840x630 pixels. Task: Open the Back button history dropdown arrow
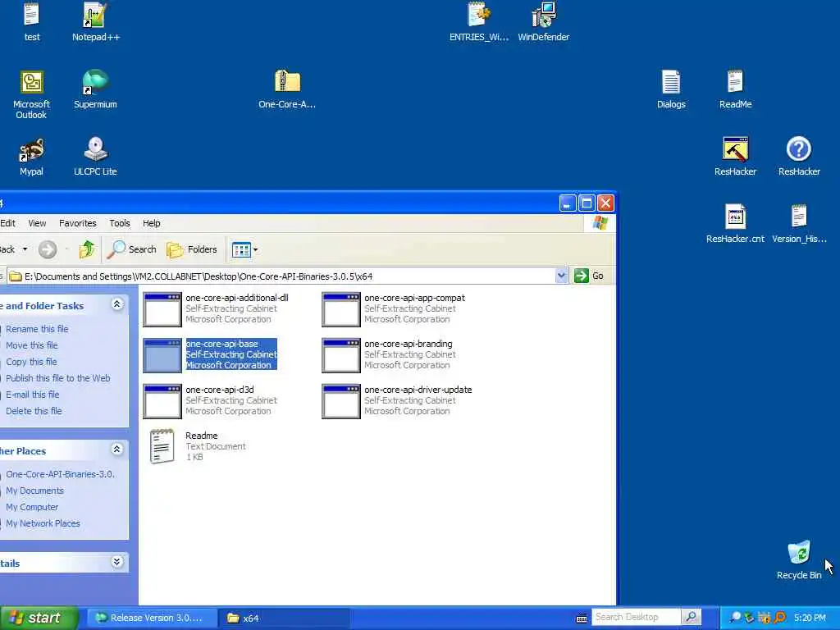tap(25, 249)
